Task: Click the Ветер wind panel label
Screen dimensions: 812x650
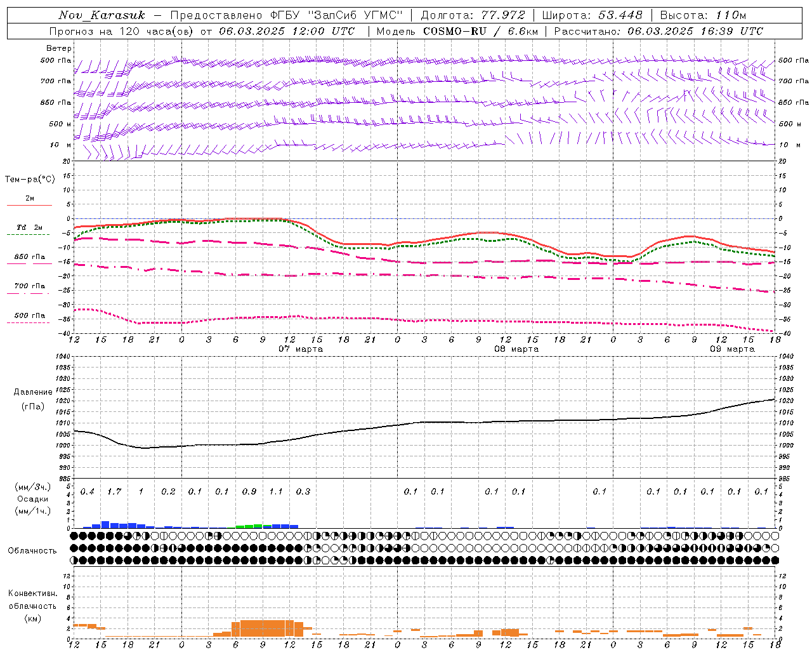Action: 59,48
